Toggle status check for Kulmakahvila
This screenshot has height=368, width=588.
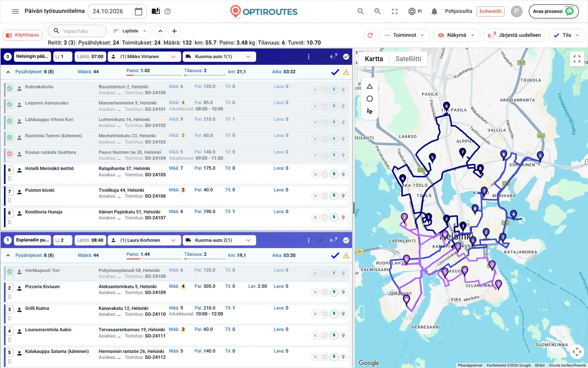[x=10, y=88]
